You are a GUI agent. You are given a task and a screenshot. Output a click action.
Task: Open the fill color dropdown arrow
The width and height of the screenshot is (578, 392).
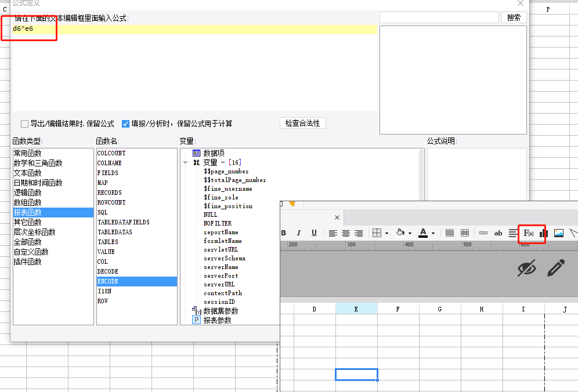pos(410,233)
